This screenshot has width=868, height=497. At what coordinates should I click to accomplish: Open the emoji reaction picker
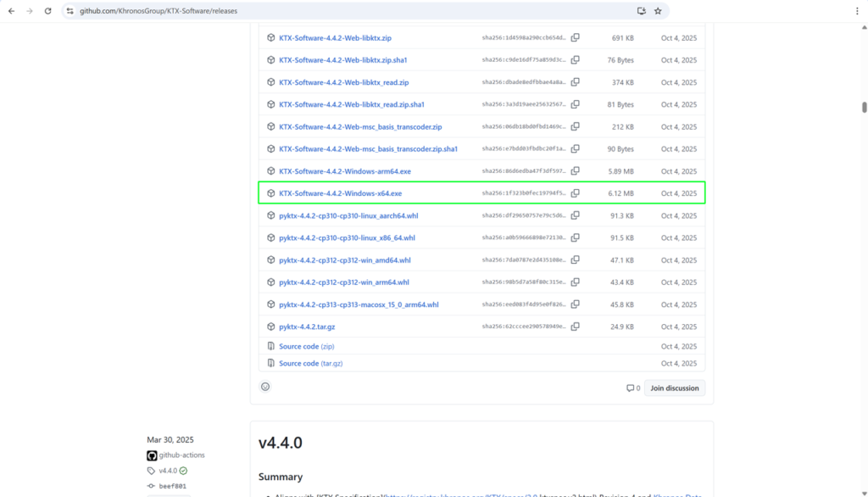[265, 387]
